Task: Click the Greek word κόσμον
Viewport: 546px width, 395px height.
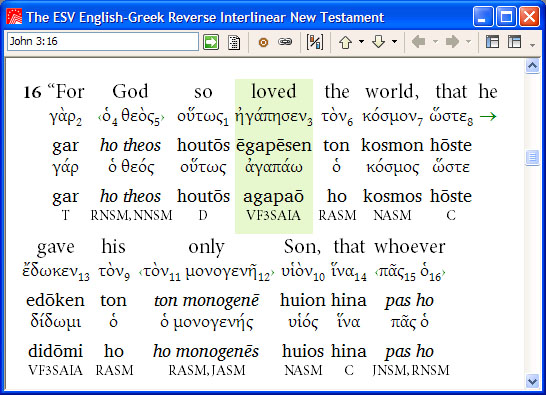Action: point(392,117)
